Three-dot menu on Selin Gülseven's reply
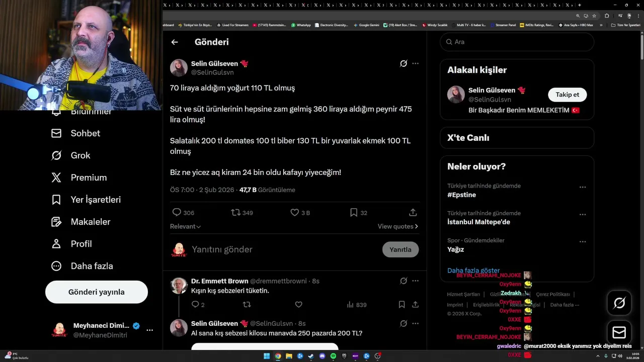 coord(415,323)
